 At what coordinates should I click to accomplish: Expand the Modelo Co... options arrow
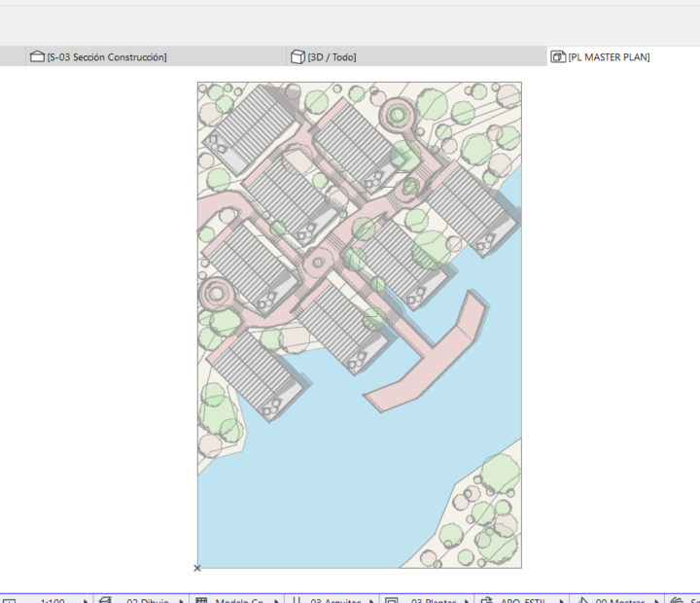pos(277,601)
